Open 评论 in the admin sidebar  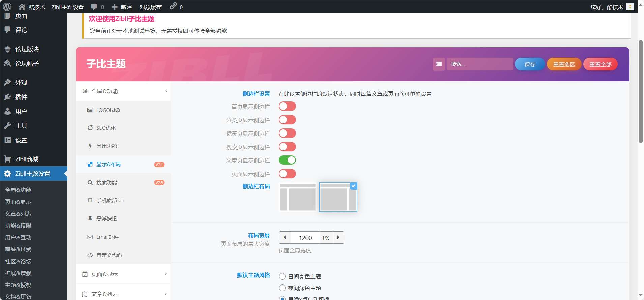[21, 30]
